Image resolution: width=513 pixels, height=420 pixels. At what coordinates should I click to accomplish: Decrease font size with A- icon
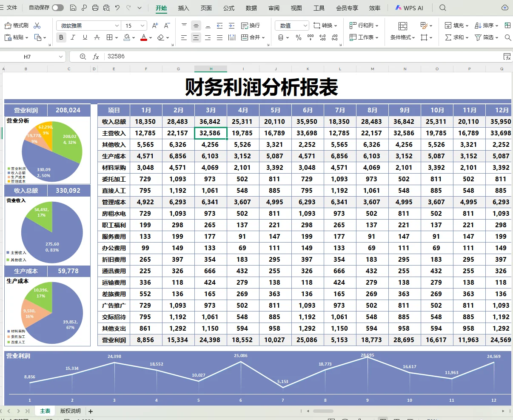[167, 26]
